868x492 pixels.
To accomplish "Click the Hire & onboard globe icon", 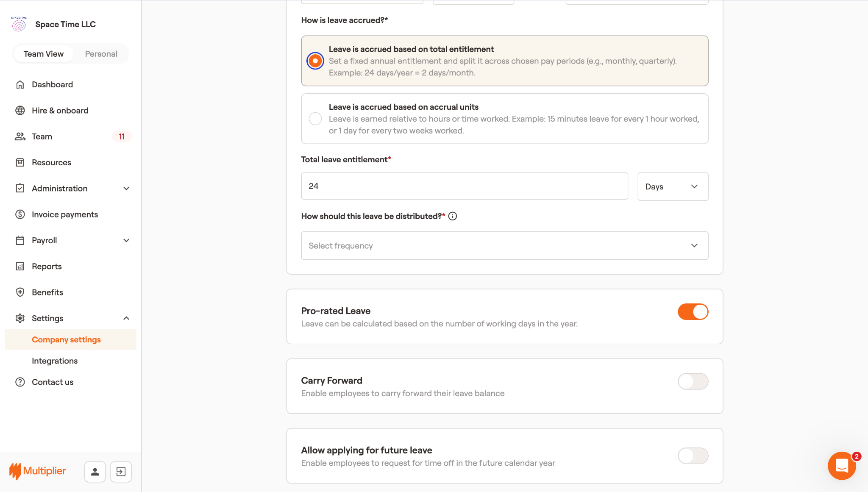I will 20,111.
